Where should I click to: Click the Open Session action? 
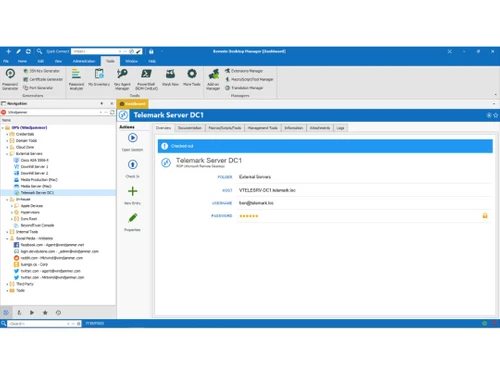click(x=132, y=142)
